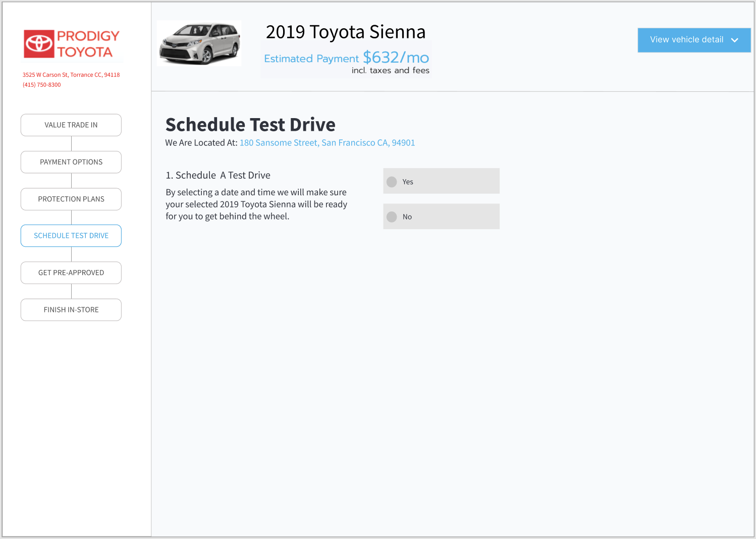Open the 180 Sansome Street address link

(327, 143)
